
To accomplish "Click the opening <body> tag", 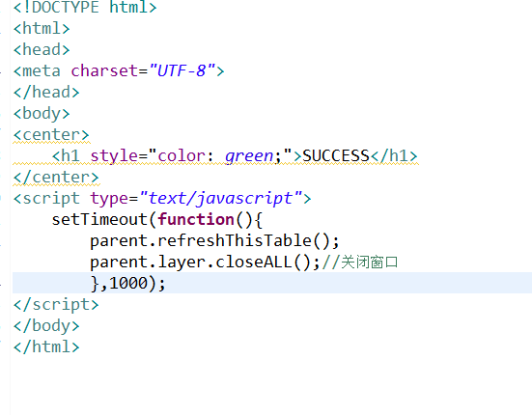I will tap(42, 114).
